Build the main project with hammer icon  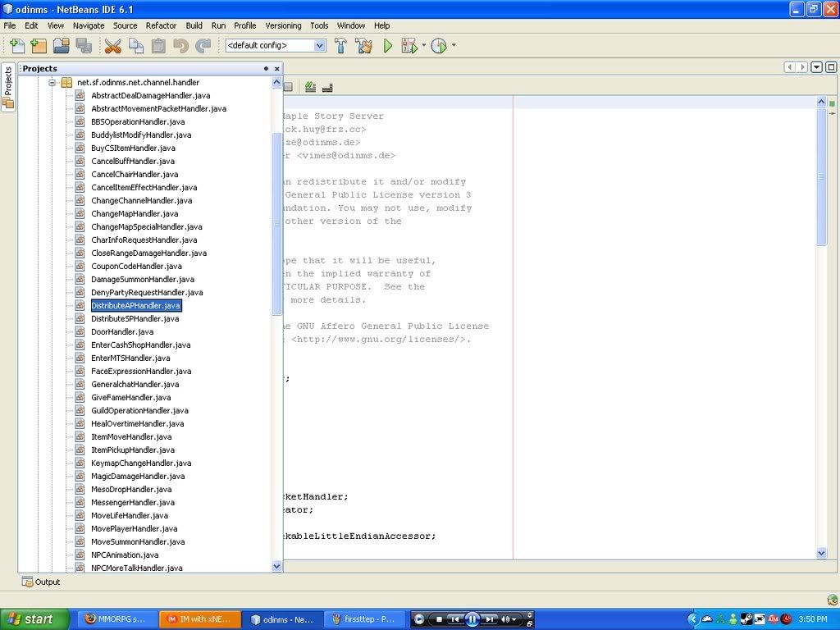click(341, 46)
